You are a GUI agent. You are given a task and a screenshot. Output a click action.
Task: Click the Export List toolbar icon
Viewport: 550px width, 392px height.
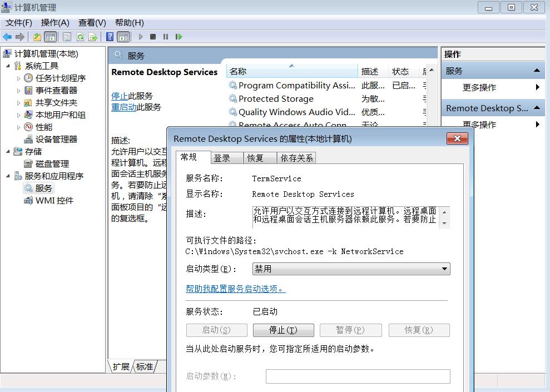pos(92,37)
